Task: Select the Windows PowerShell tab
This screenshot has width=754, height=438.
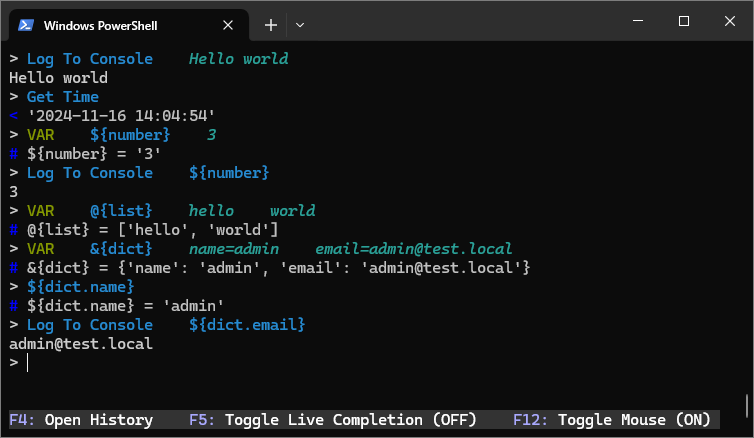Action: (129, 25)
